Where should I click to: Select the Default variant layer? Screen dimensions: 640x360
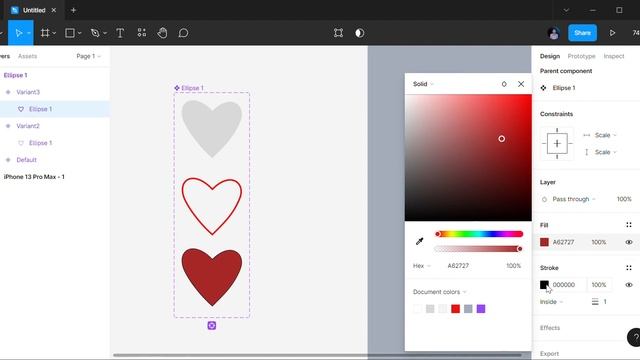click(27, 160)
